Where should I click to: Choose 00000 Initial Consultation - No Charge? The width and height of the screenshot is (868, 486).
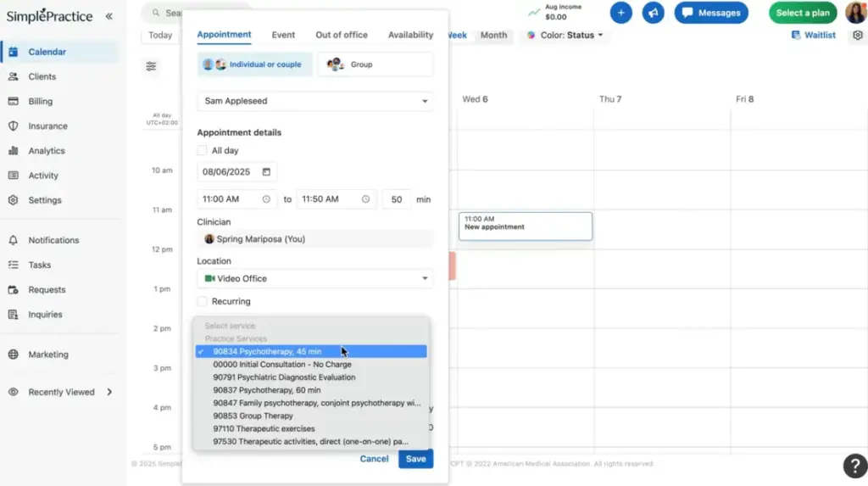pos(311,364)
